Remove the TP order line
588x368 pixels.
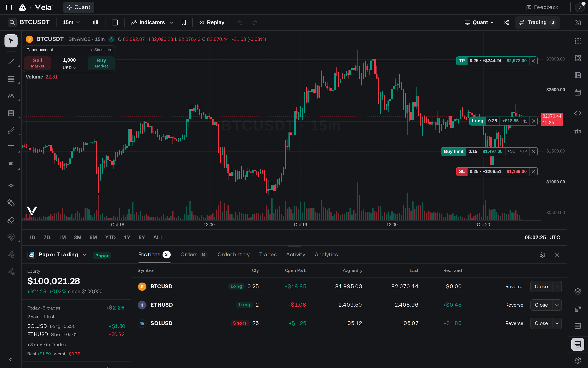pyautogui.click(x=533, y=61)
